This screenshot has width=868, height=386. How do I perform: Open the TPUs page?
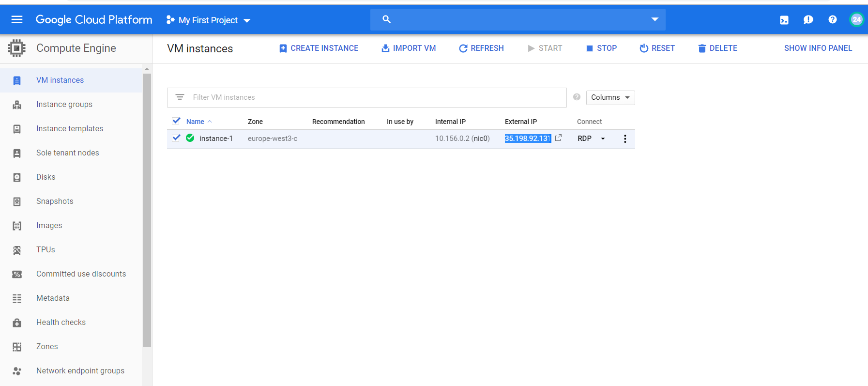coord(46,250)
